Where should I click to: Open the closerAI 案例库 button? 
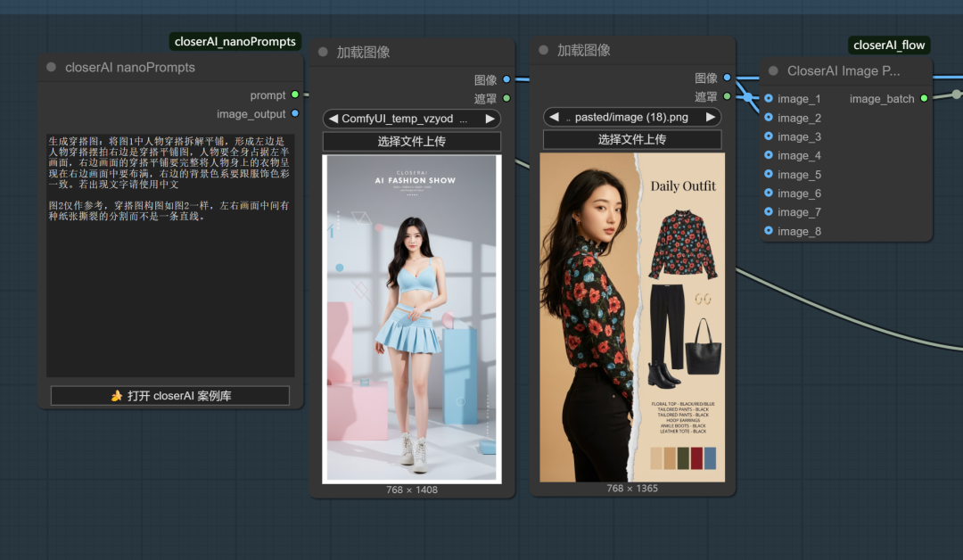click(170, 396)
